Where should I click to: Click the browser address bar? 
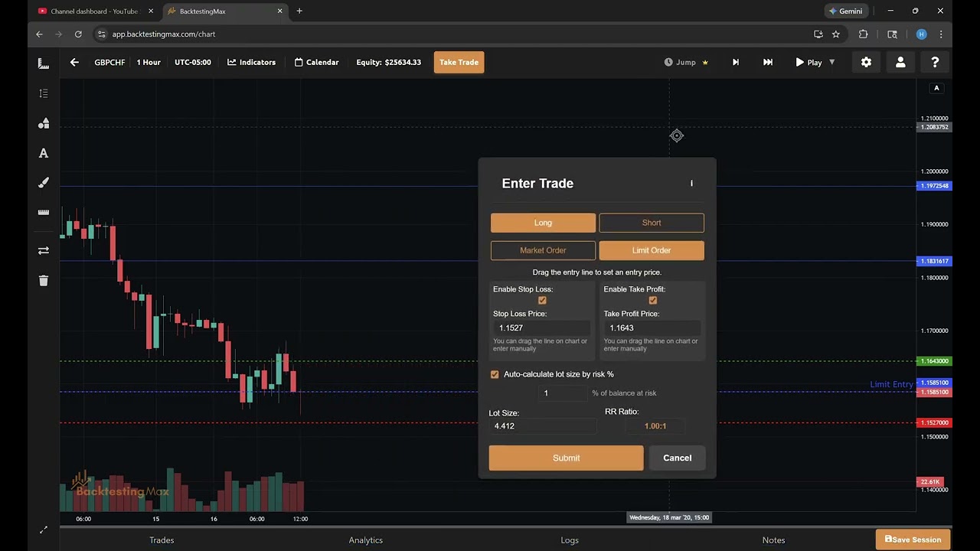(x=452, y=34)
